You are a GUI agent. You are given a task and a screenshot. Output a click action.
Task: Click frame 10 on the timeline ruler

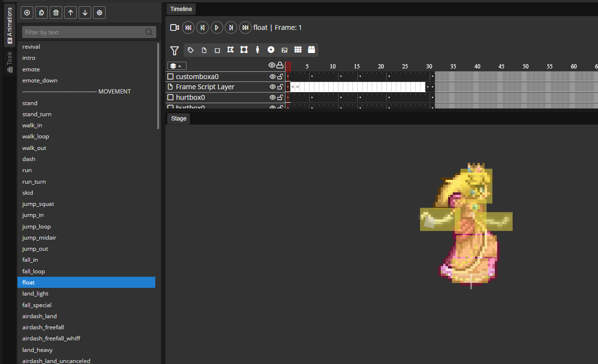[333, 66]
